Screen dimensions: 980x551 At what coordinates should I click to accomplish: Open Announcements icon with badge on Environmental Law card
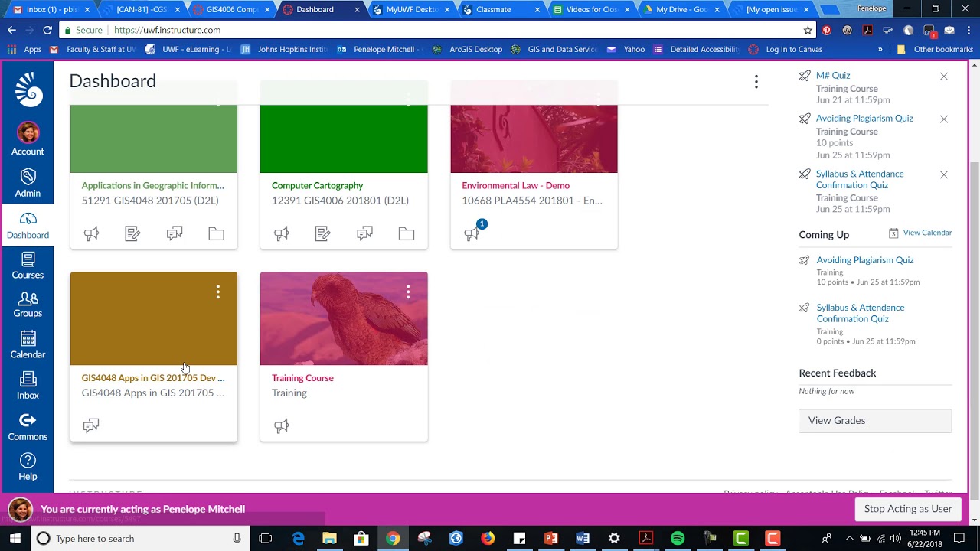pos(472,233)
